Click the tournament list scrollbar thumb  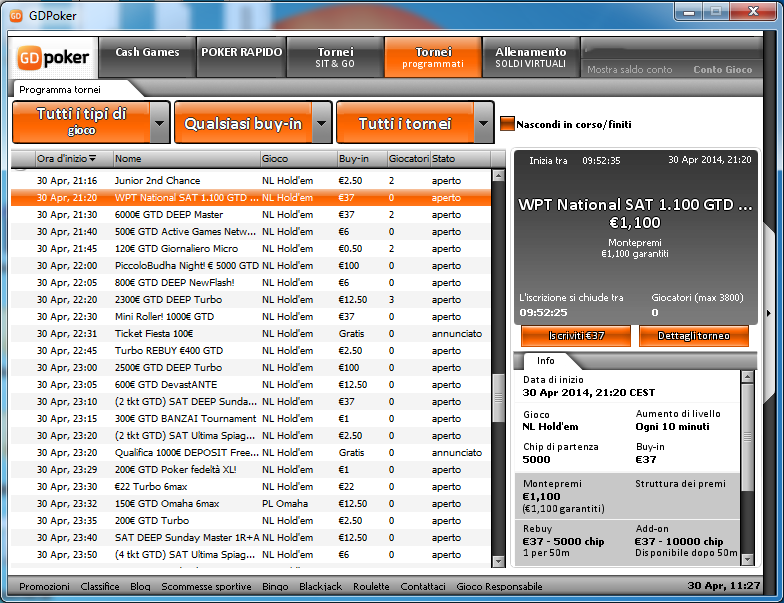tap(498, 398)
